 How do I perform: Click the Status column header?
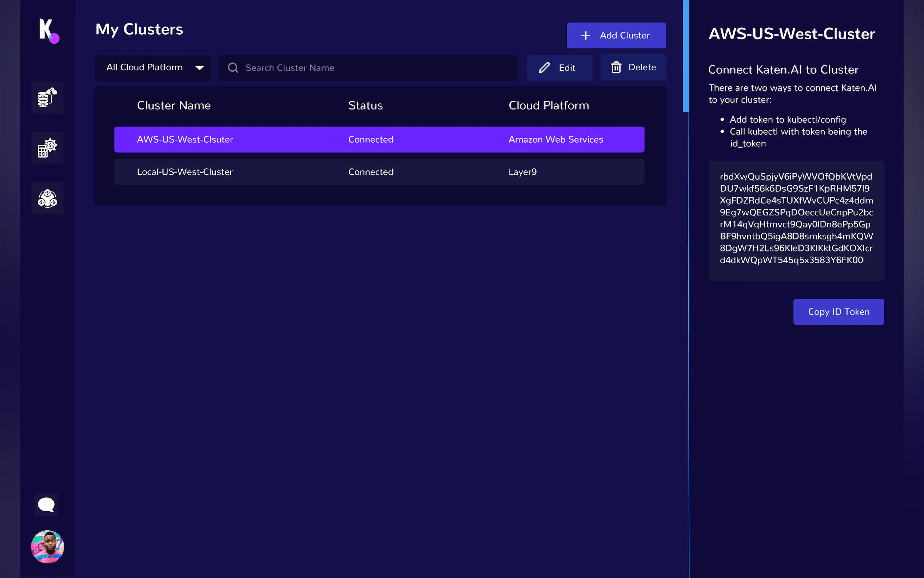click(365, 106)
